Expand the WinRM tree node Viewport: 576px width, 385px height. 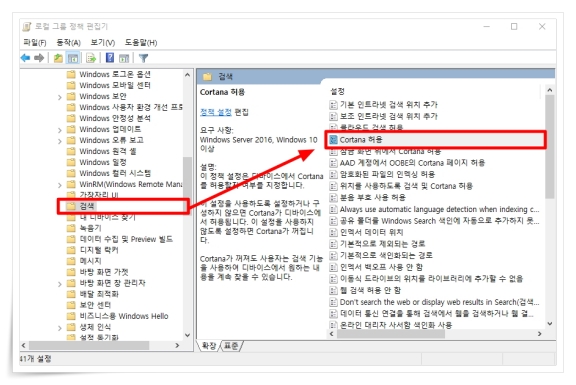tap(60, 185)
